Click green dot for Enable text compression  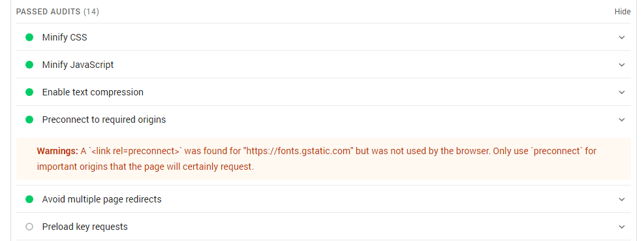pyautogui.click(x=29, y=92)
